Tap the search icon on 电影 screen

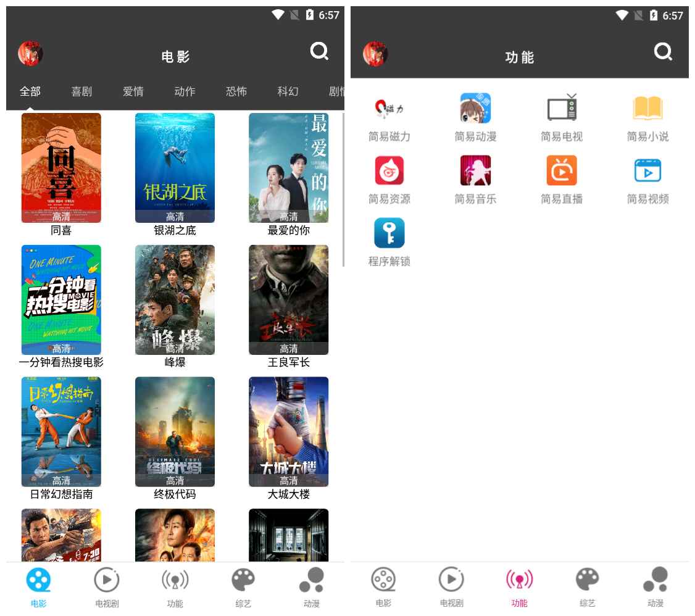click(x=319, y=52)
